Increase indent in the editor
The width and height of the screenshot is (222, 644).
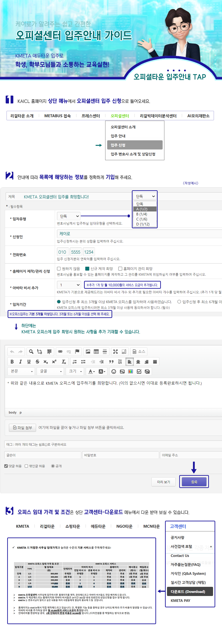102,362
